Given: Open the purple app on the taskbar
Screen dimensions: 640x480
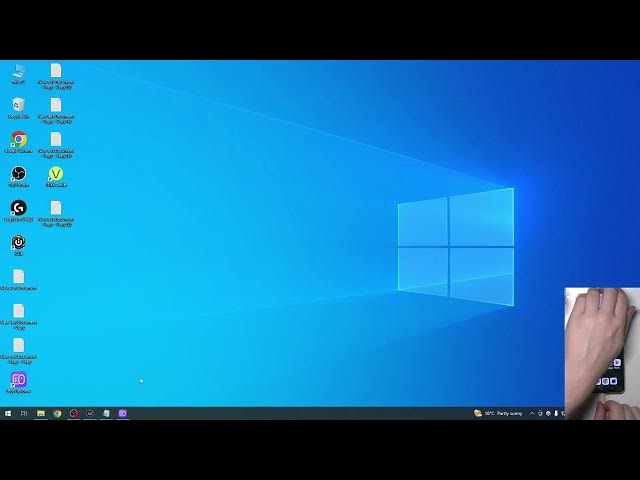Looking at the screenshot, I should (x=122, y=413).
